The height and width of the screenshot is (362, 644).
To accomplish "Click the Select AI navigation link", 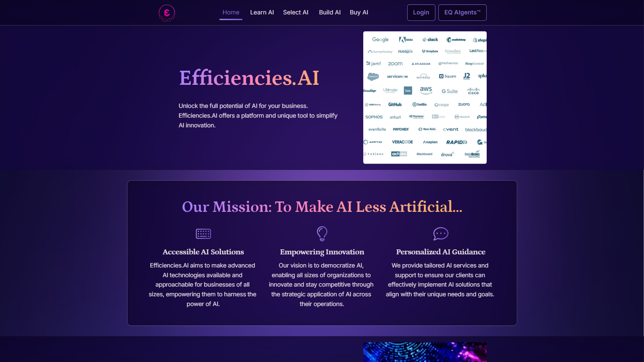I will coord(296,12).
